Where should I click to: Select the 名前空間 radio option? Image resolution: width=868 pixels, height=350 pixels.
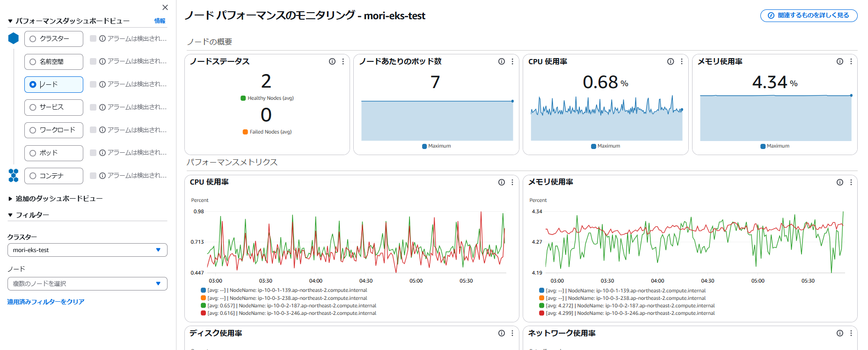click(x=33, y=62)
